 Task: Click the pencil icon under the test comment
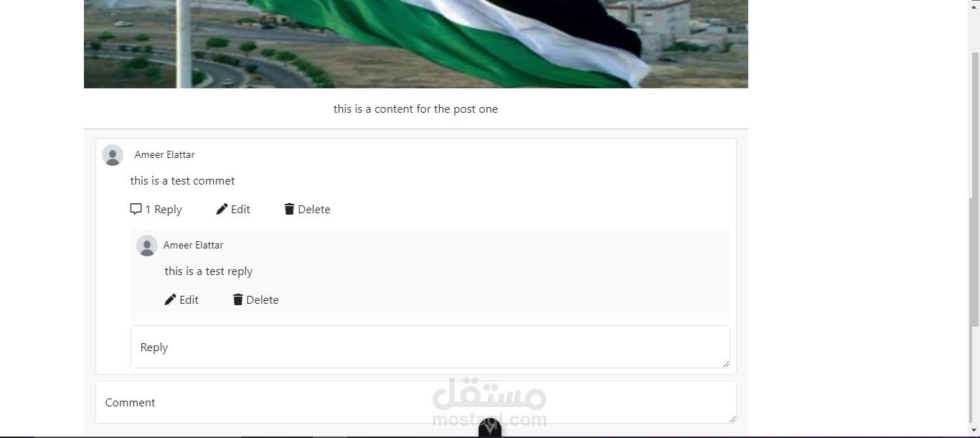point(222,209)
